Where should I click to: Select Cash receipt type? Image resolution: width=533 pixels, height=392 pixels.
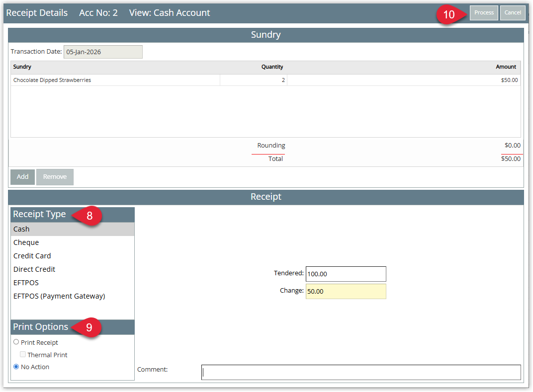(x=73, y=230)
